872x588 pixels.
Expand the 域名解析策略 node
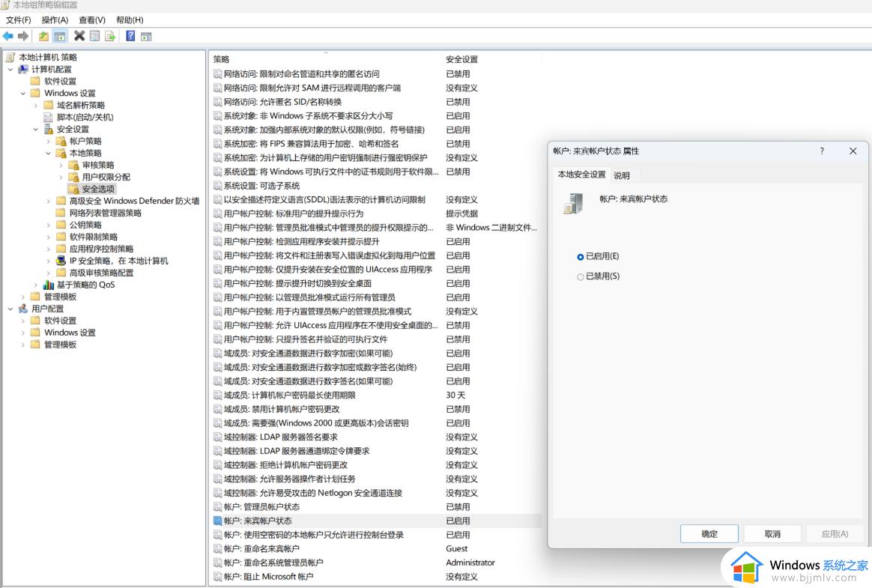coord(36,105)
